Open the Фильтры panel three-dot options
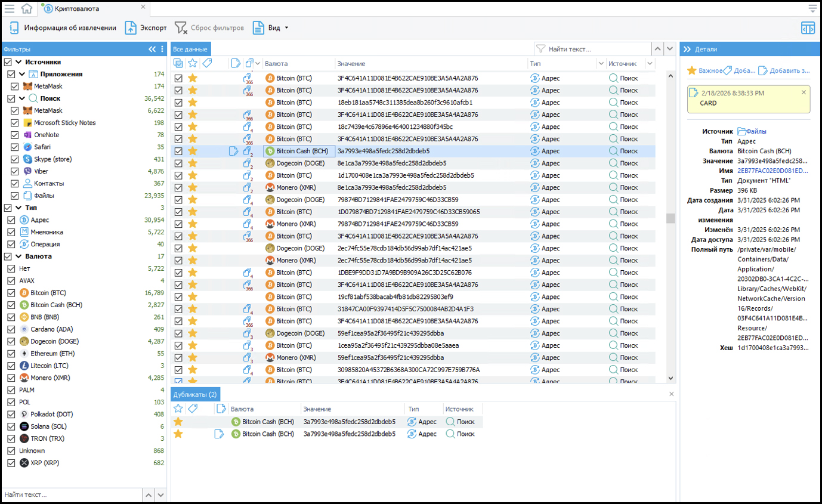The height and width of the screenshot is (504, 822). coord(162,49)
